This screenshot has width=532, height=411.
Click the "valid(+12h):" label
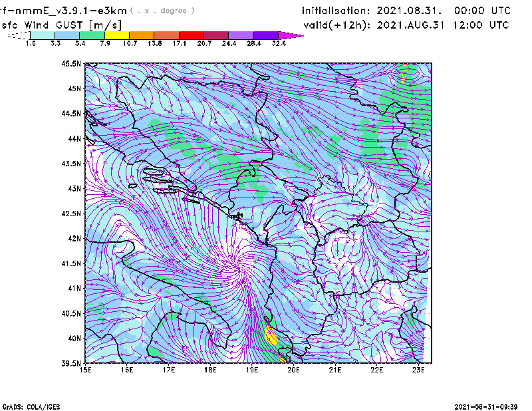point(337,25)
